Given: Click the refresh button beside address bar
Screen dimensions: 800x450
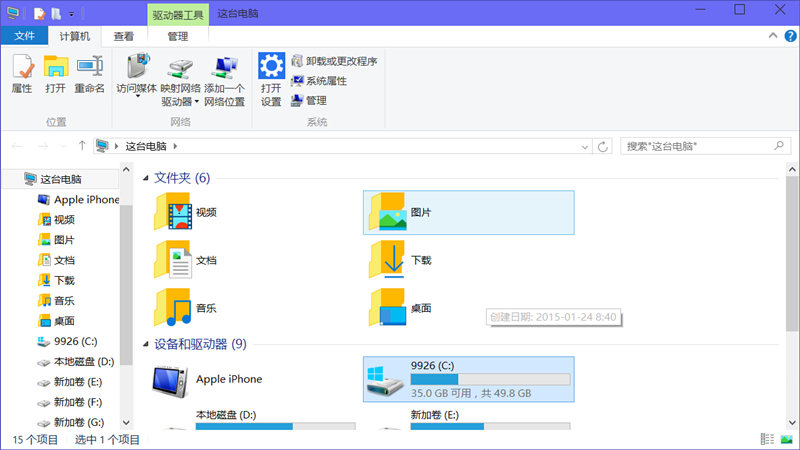Looking at the screenshot, I should 603,147.
